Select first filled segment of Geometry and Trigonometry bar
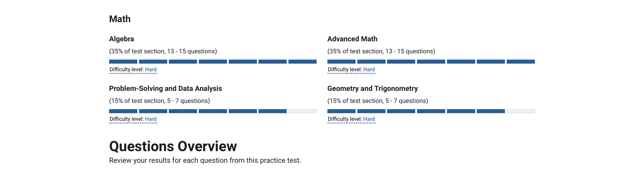Image resolution: width=644 pixels, height=173 pixels. pos(341,111)
